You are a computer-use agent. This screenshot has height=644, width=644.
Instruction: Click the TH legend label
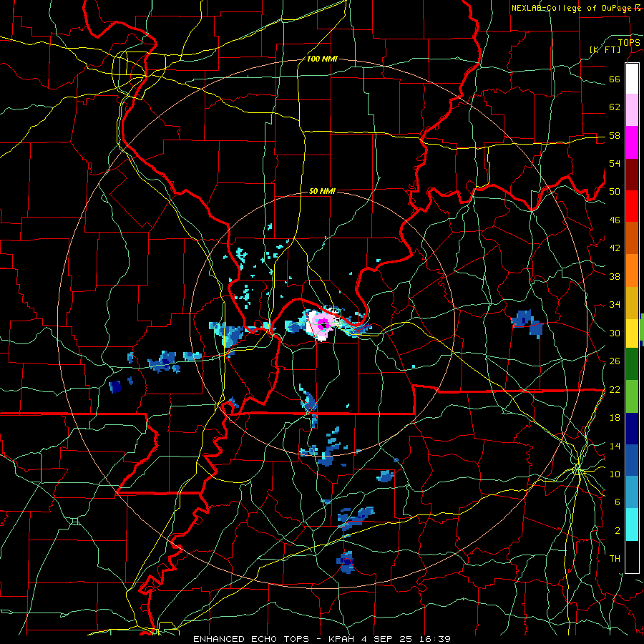click(615, 559)
